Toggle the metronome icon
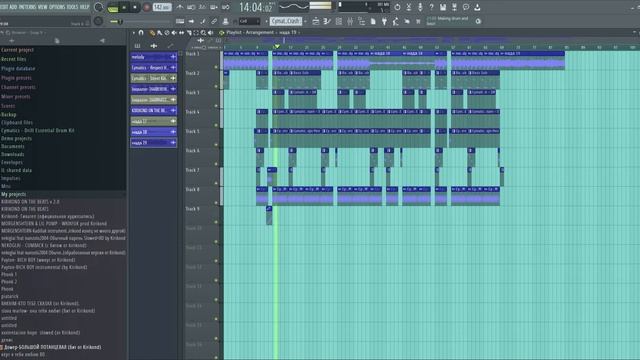Image resolution: width=640 pixels, height=360 pixels. coord(180,7)
